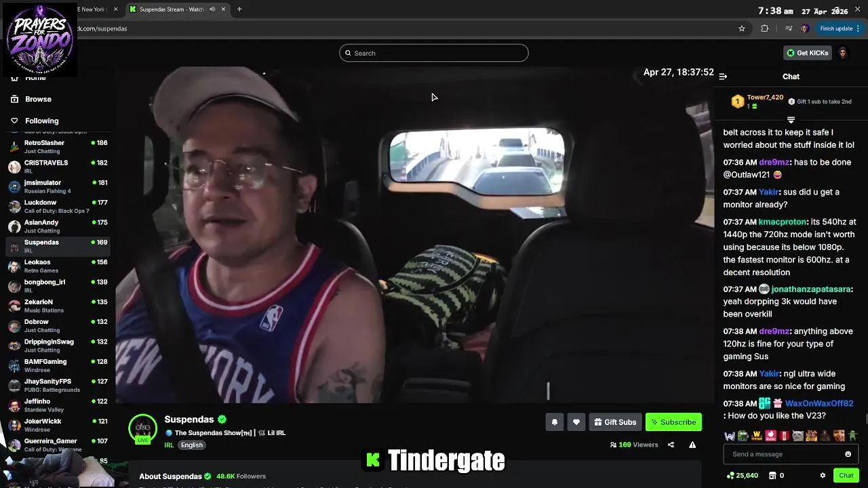This screenshot has width=868, height=488.
Task: Close the Suspendas Stream tab
Action: click(x=223, y=9)
